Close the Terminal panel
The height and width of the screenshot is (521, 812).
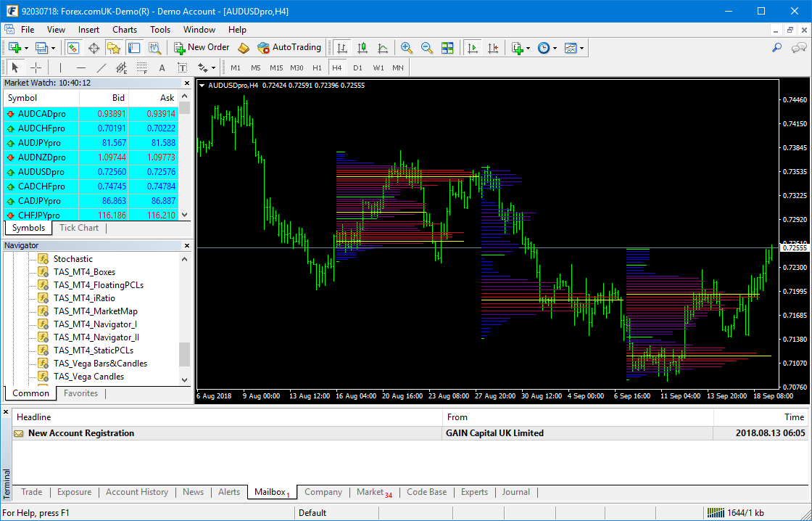7,413
